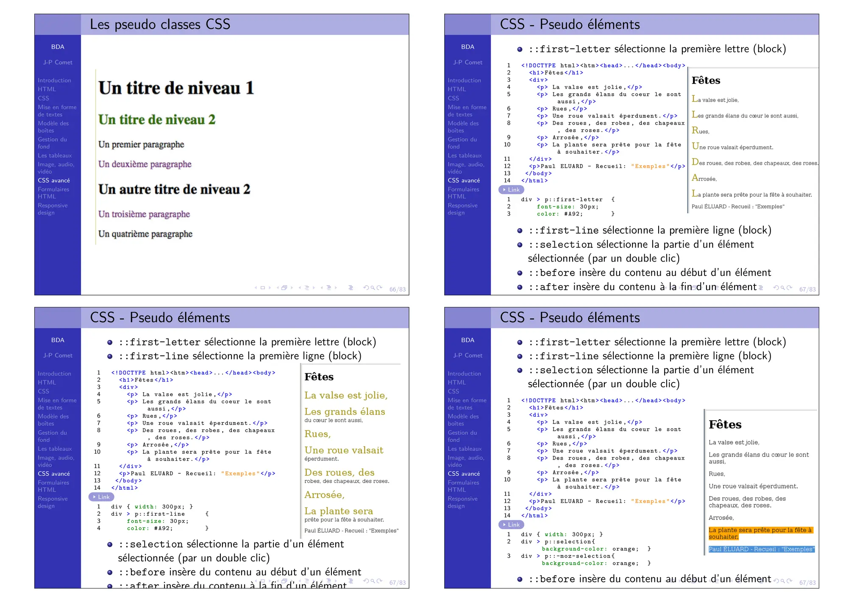Click the 66/83 page counter

pyautogui.click(x=397, y=290)
